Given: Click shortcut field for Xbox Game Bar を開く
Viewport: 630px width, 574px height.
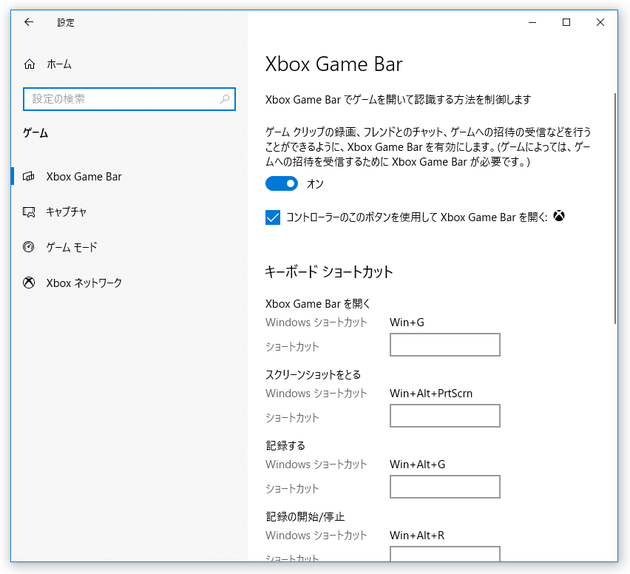Looking at the screenshot, I should (445, 345).
